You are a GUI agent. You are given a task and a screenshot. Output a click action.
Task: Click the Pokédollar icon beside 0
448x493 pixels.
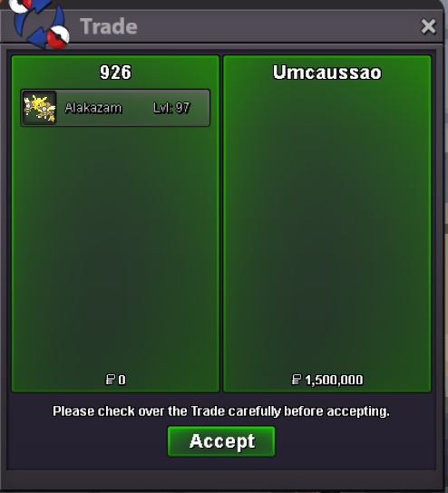[x=110, y=380]
